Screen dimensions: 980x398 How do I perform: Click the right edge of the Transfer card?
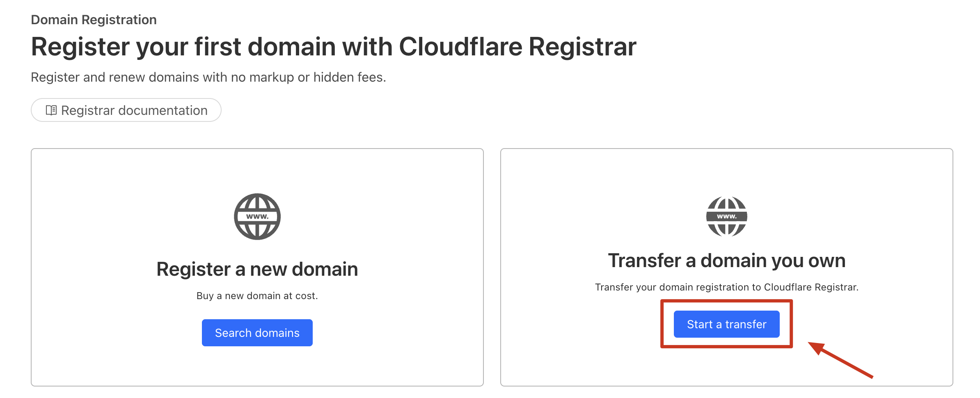(953, 267)
